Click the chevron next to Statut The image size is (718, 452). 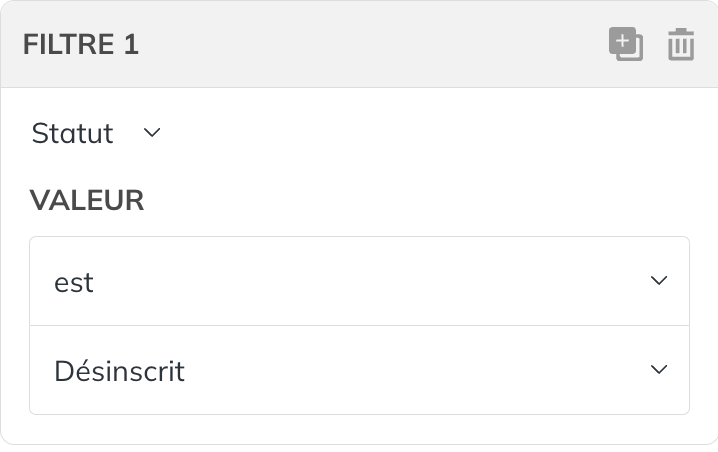(152, 133)
